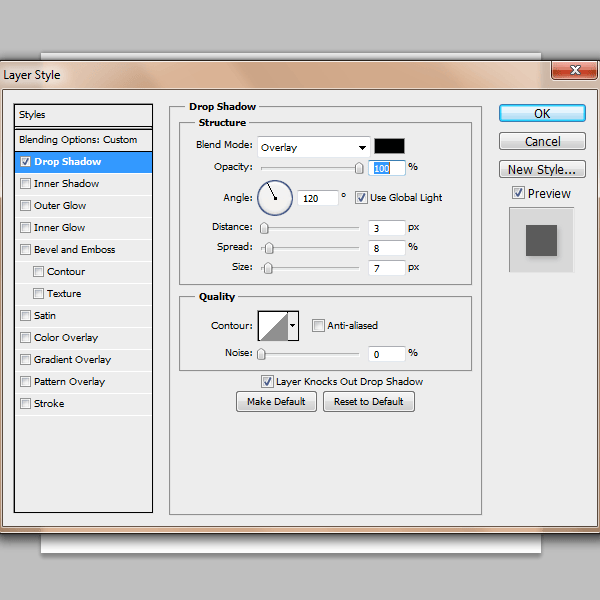
Task: Click the Spread value field
Action: pos(386,248)
